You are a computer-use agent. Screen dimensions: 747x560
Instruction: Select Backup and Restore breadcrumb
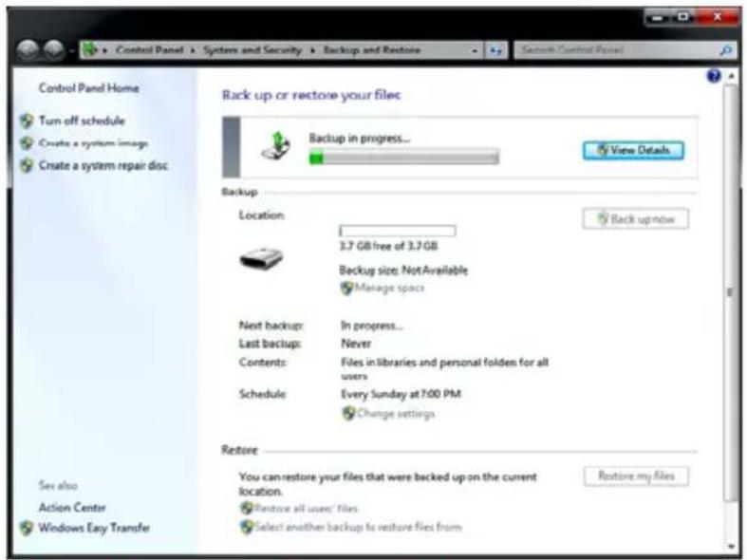(372, 50)
